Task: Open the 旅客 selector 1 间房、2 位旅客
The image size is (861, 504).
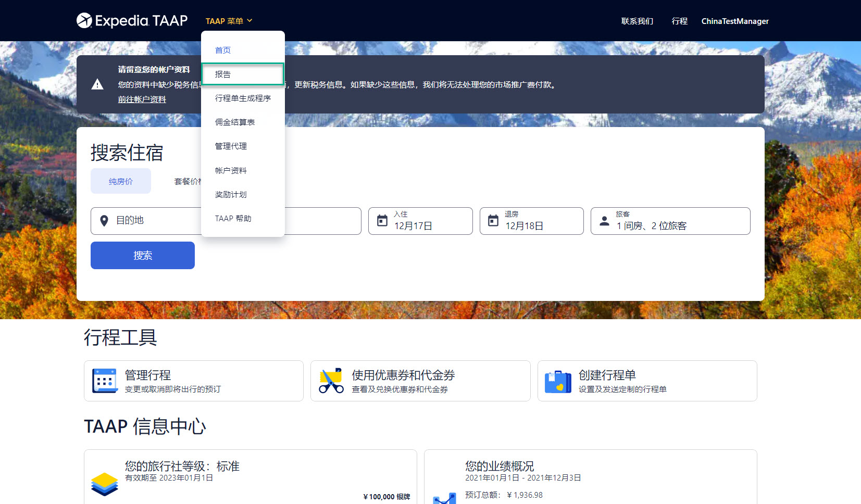Action: pyautogui.click(x=670, y=221)
